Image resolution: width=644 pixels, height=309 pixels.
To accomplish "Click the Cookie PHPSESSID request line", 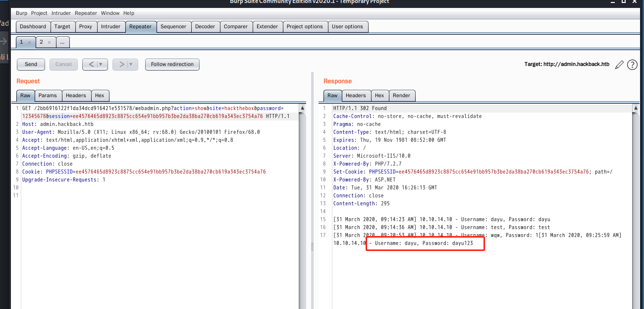I will 144,172.
